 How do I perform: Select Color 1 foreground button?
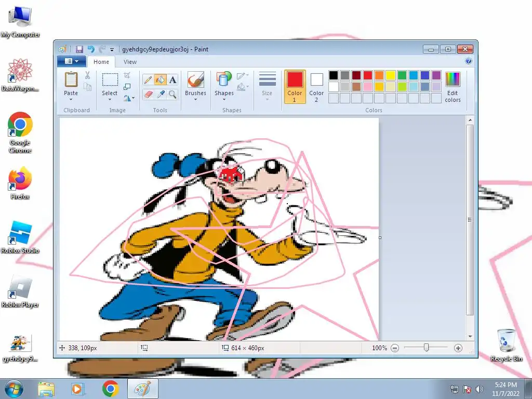(x=295, y=87)
